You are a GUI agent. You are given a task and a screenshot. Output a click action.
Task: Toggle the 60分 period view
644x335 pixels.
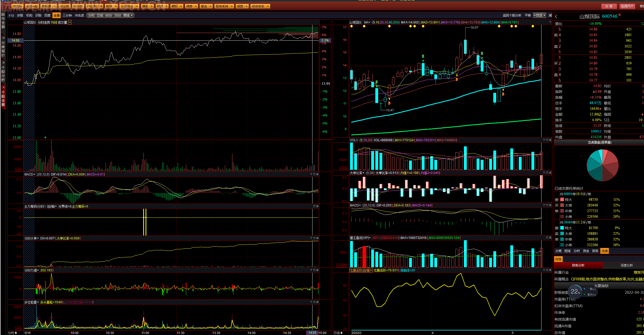pyautogui.click(x=109, y=15)
